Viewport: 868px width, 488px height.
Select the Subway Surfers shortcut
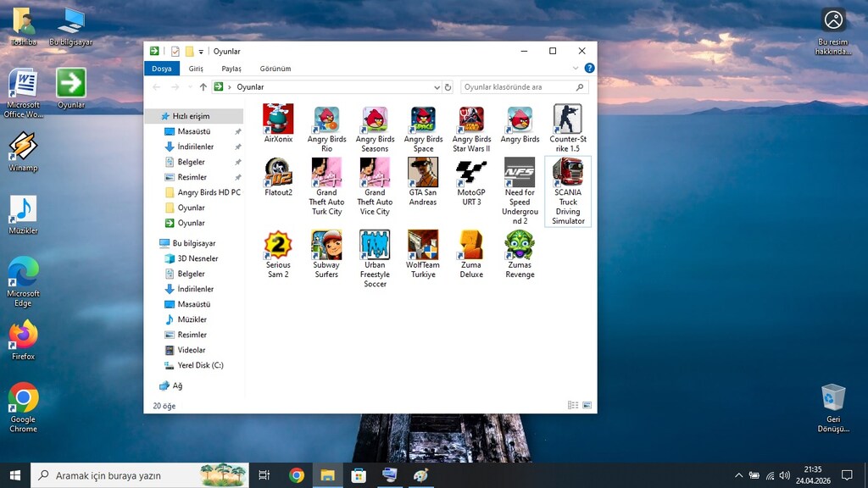tap(326, 254)
